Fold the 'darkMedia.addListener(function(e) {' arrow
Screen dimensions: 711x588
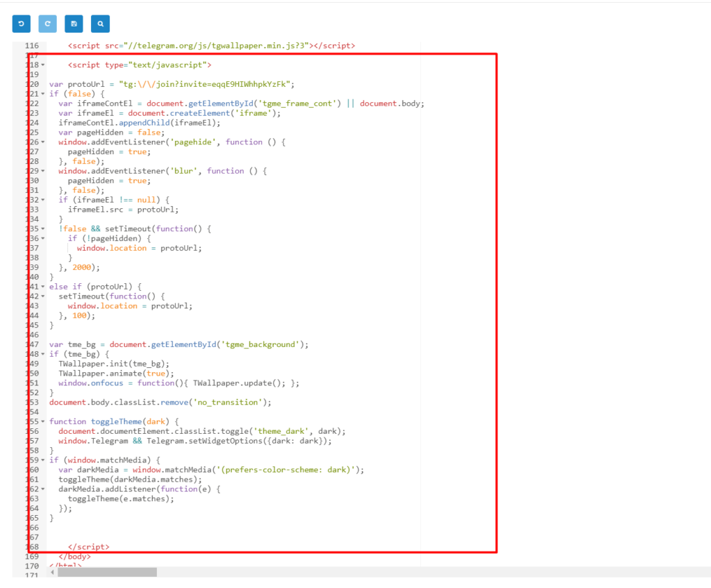tap(43, 489)
